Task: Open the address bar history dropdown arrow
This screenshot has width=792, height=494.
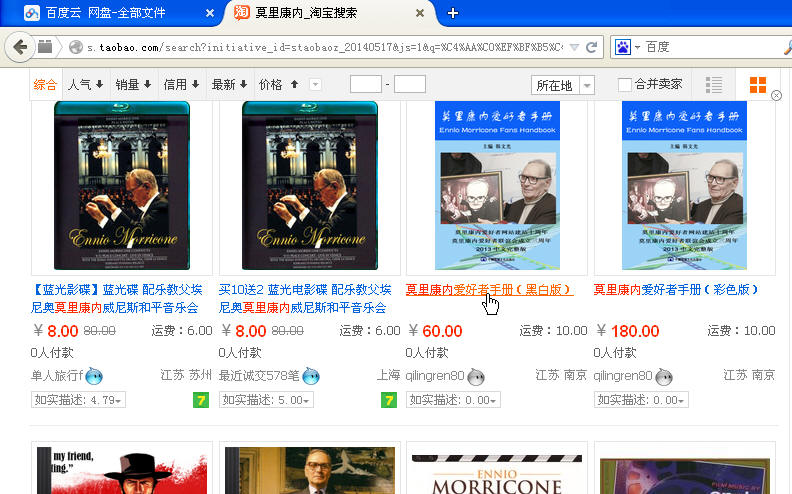Action: tap(574, 47)
